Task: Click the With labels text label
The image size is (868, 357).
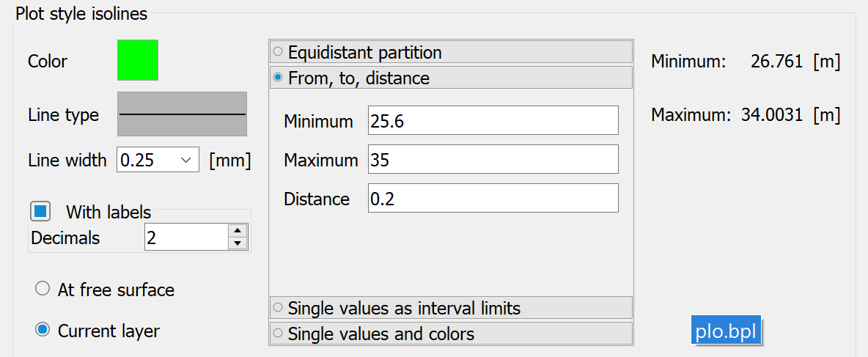Action: click(x=108, y=212)
